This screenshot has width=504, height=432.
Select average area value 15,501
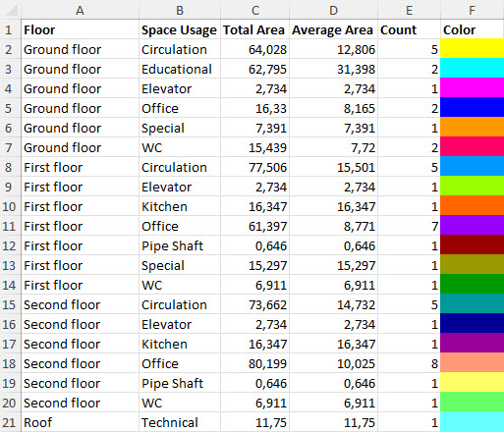point(333,167)
